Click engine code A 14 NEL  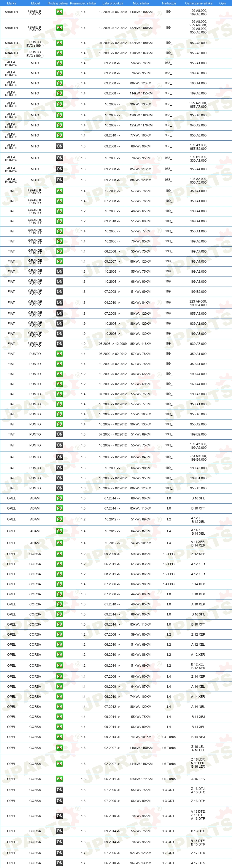(x=198, y=707)
